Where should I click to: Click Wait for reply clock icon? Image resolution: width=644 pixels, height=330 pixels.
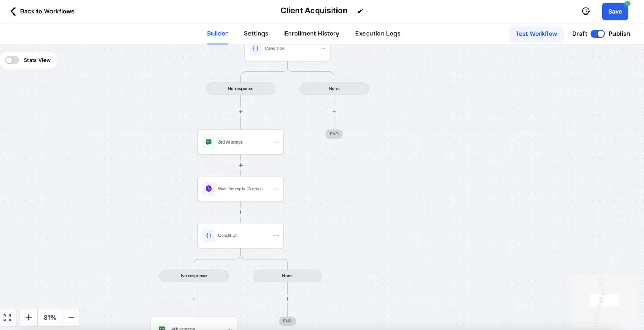[x=209, y=189]
